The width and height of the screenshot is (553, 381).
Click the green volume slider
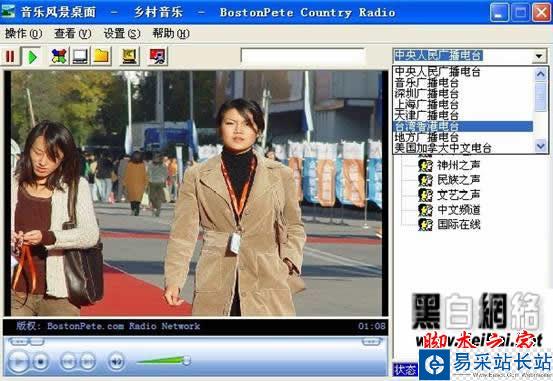point(163,361)
